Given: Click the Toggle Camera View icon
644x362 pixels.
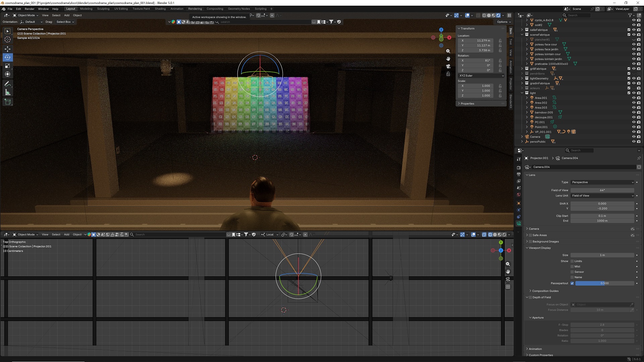Looking at the screenshot, I should (x=448, y=66).
